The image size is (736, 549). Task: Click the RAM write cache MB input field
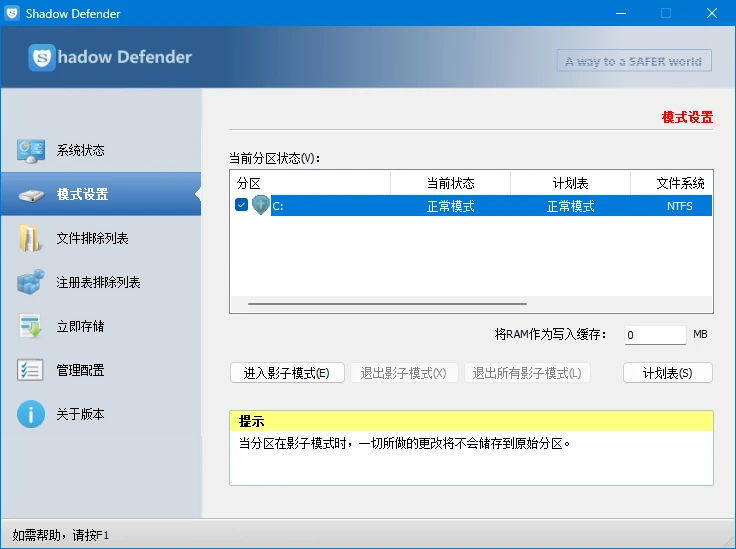pyautogui.click(x=655, y=335)
